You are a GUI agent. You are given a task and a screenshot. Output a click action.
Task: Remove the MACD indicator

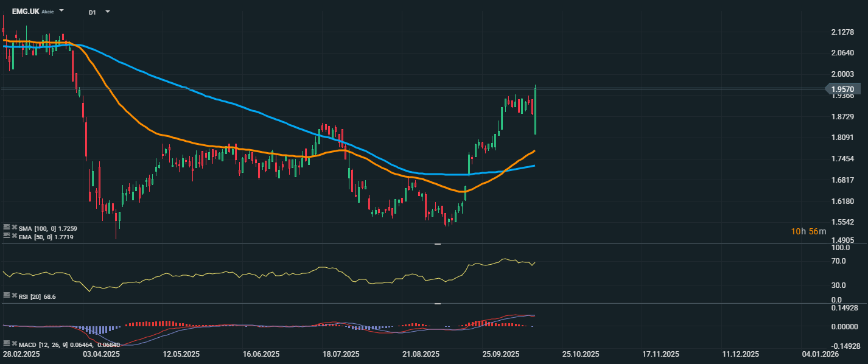click(13, 343)
